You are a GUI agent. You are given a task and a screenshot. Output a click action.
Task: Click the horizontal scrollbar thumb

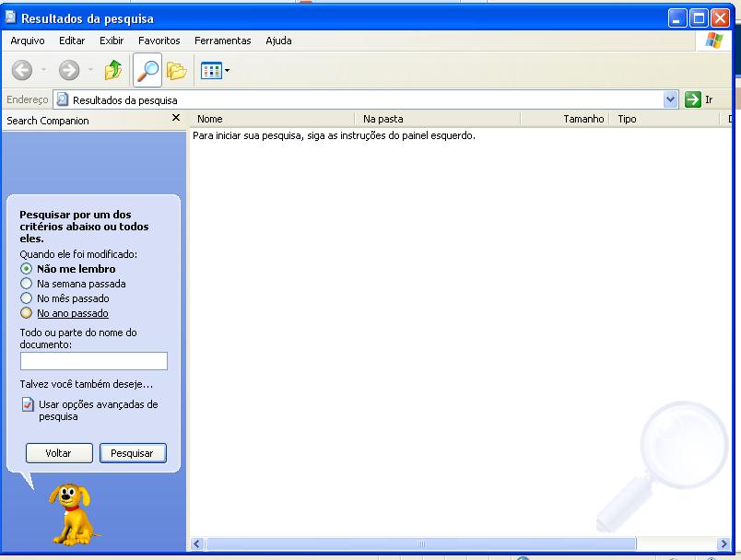pos(421,544)
